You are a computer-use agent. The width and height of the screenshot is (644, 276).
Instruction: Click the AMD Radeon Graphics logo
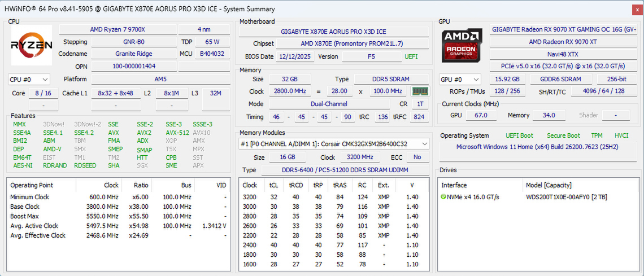point(462,45)
